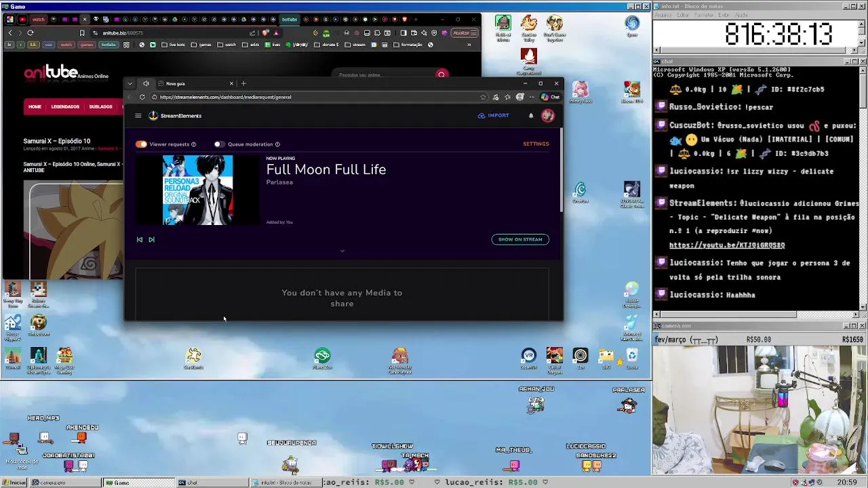Select the botlabs tab in Brave
868x488 pixels.
coord(290,19)
